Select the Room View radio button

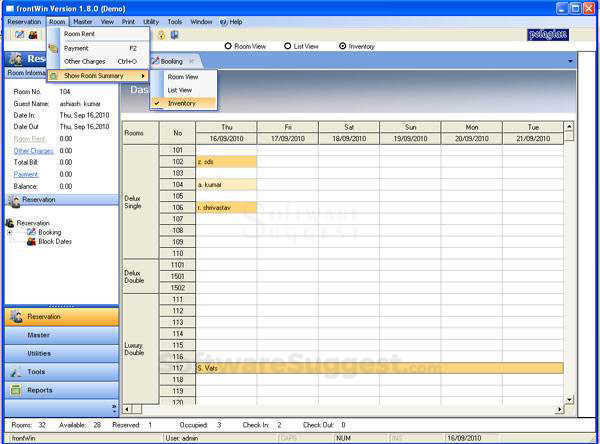click(x=228, y=46)
